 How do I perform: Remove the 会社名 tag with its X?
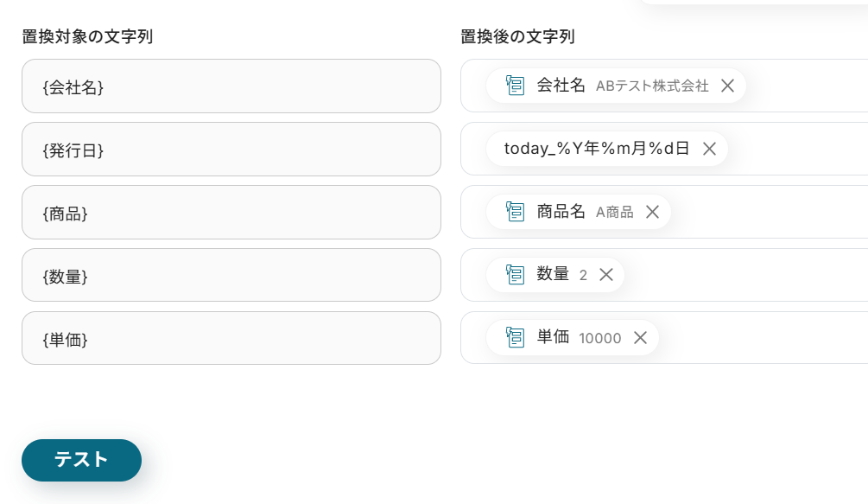pyautogui.click(x=727, y=86)
